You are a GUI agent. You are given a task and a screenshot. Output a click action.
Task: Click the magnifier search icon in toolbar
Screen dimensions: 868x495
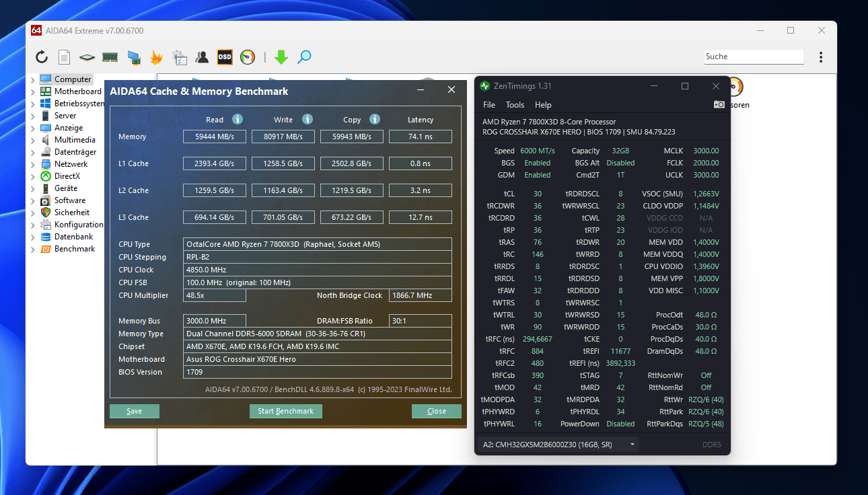(304, 57)
